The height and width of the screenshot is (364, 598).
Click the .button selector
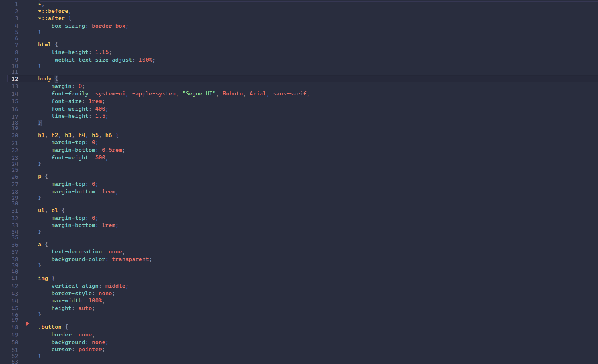click(50, 327)
